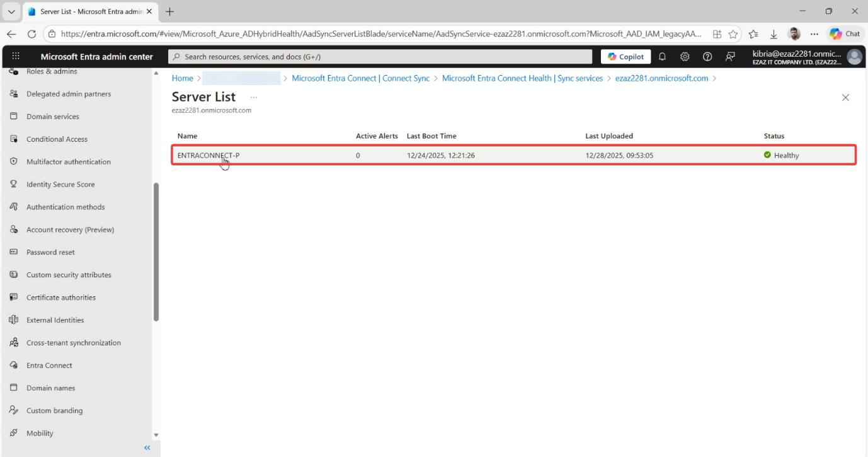This screenshot has height=457, width=868.
Task: Click the browser back arrow
Action: [11, 34]
